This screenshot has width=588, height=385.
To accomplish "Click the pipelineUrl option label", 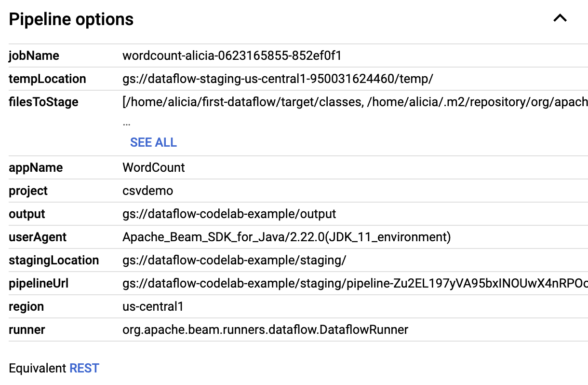I will (x=39, y=283).
